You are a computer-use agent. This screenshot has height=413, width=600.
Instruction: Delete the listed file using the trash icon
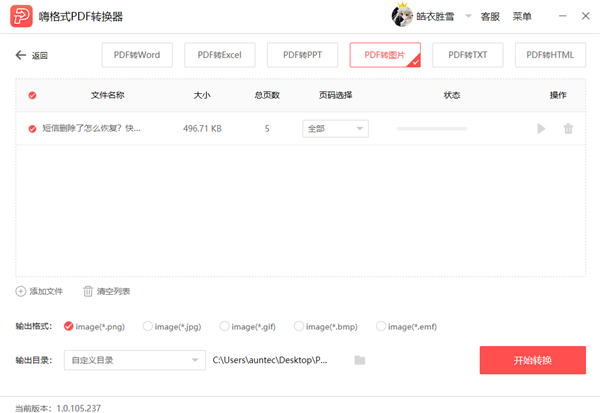tap(568, 129)
